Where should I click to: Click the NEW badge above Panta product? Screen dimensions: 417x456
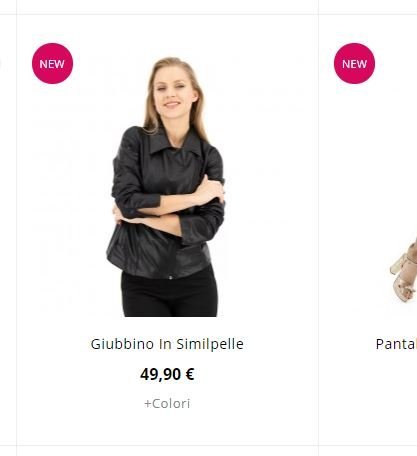point(354,63)
